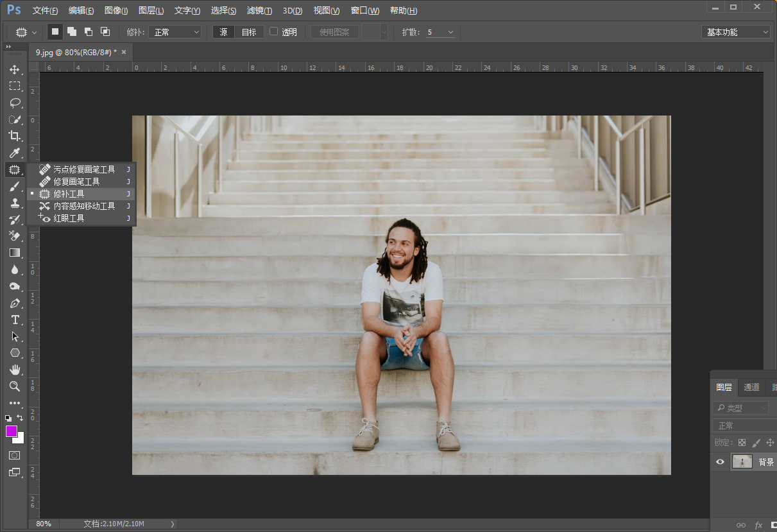The width and height of the screenshot is (777, 532).
Task: Click the fx layer style button
Action: click(758, 526)
